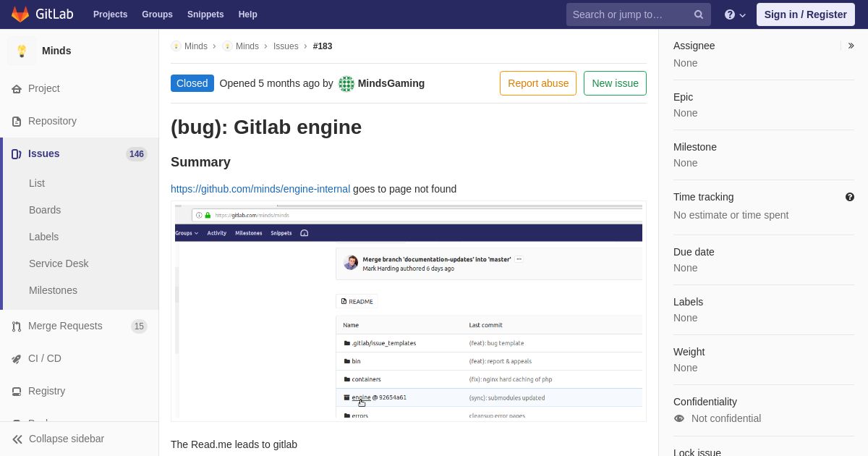Open MindsGaming author profile link
The height and width of the screenshot is (456, 868).
[391, 83]
